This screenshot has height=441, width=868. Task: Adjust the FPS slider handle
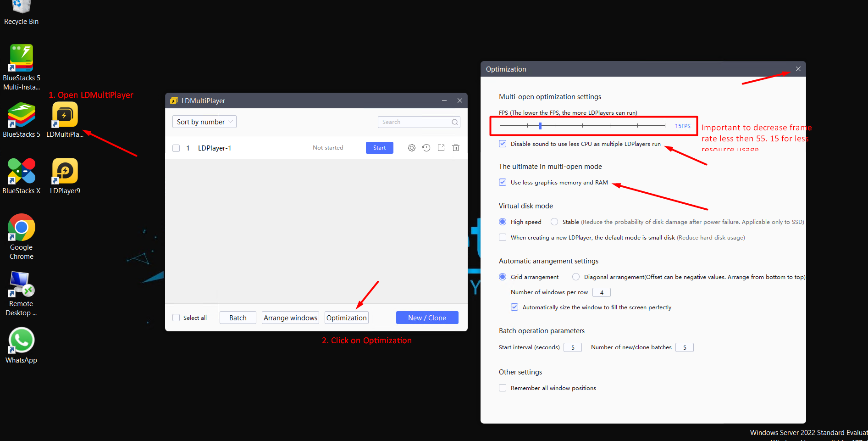[x=541, y=126]
